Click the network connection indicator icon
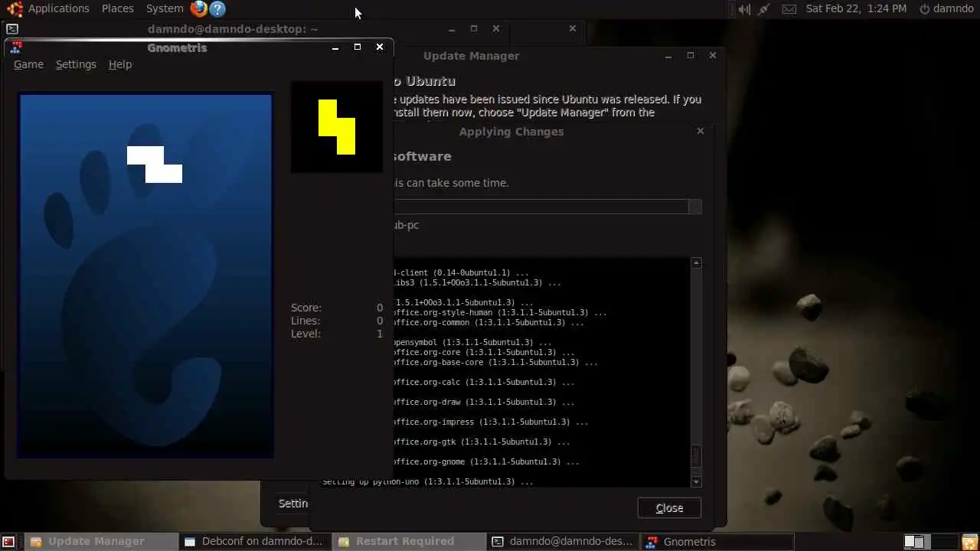This screenshot has height=551, width=980. 764,9
